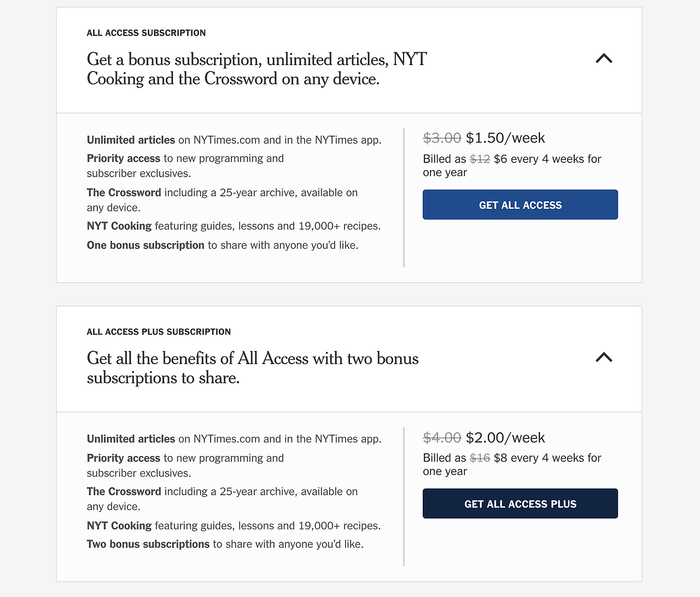Click the $1.50/week price text
The width and height of the screenshot is (700, 597).
(505, 138)
